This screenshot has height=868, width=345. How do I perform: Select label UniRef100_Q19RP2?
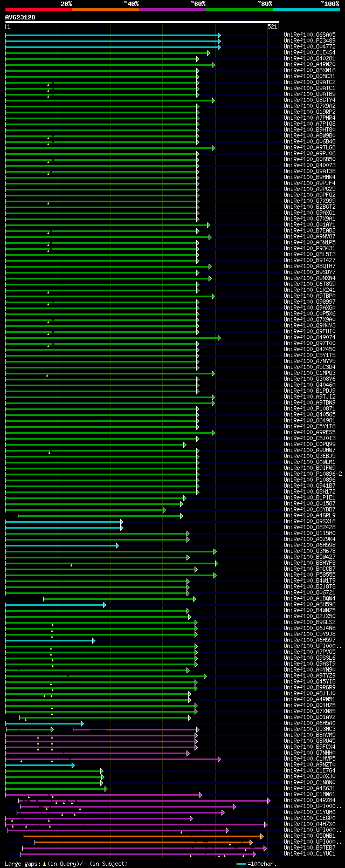pyautogui.click(x=309, y=112)
